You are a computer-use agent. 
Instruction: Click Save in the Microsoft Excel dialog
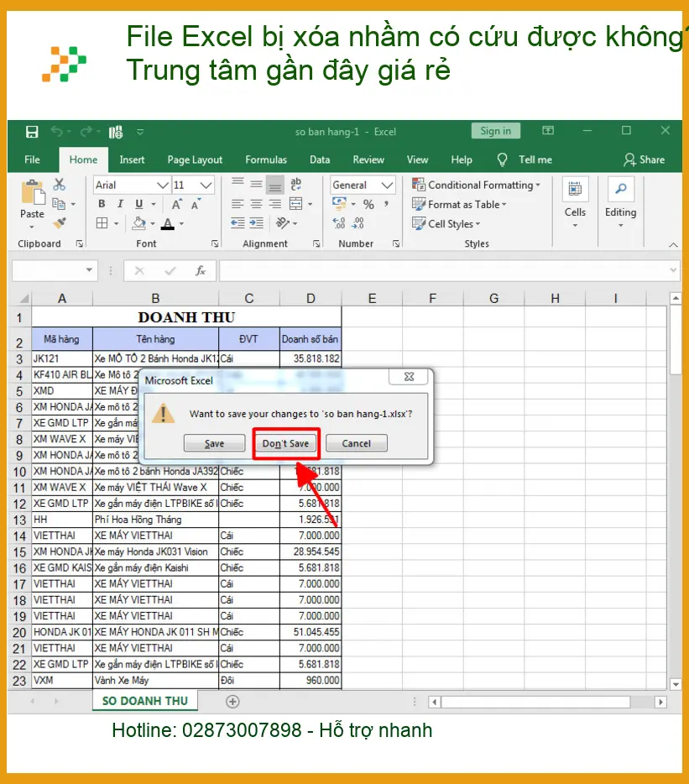tap(215, 443)
